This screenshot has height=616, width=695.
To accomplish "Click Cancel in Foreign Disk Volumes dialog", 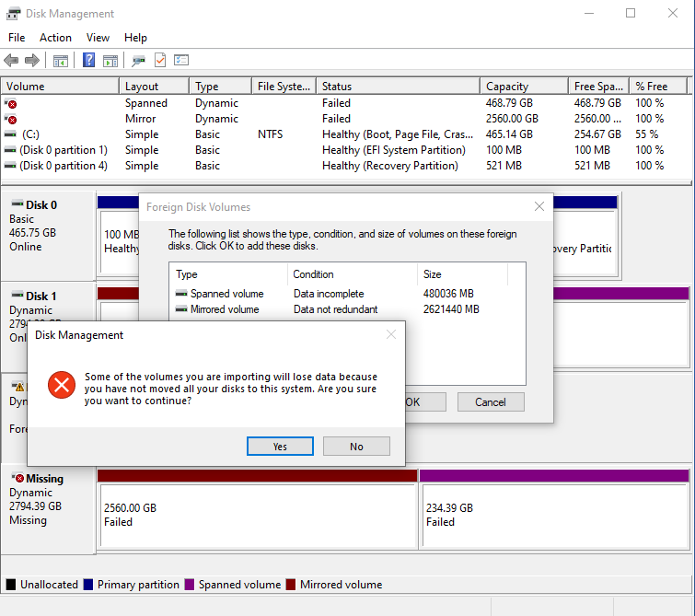I will pyautogui.click(x=491, y=401).
